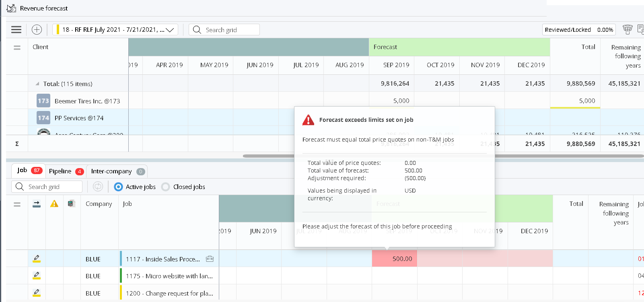Open the client grid column options menu
This screenshot has height=302, width=644.
tap(17, 47)
